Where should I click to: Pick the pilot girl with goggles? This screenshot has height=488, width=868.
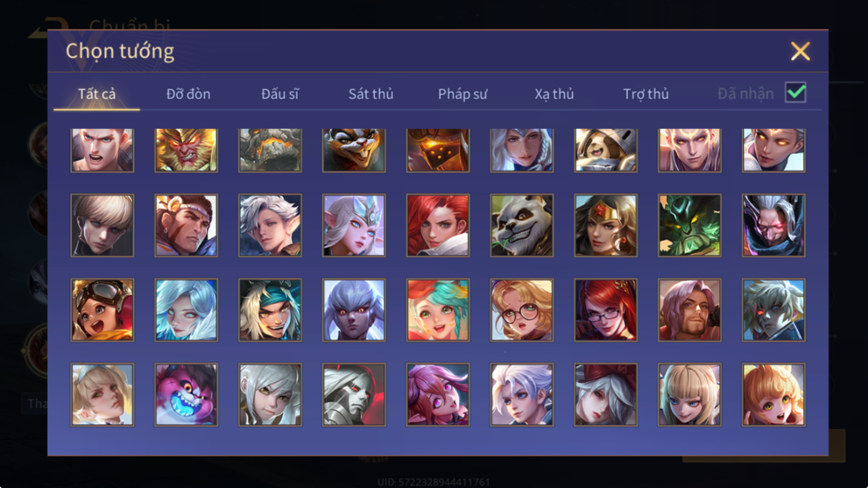tap(102, 310)
